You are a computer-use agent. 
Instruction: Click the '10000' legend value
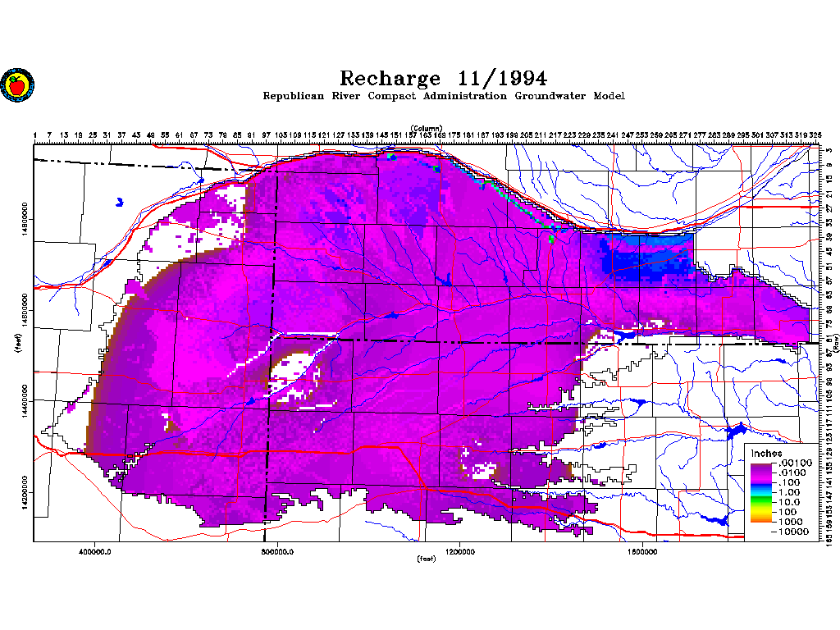[x=793, y=532]
